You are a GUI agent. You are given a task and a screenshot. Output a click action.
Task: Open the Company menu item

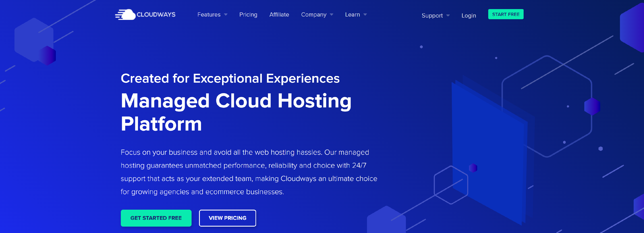[314, 15]
